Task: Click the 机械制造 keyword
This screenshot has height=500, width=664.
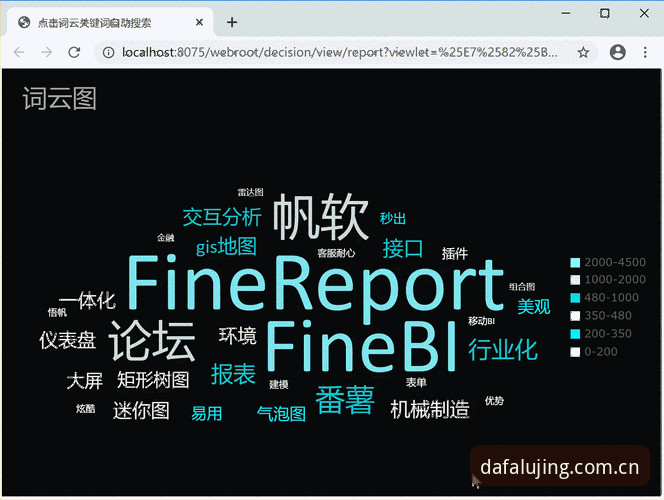Action: coord(430,409)
